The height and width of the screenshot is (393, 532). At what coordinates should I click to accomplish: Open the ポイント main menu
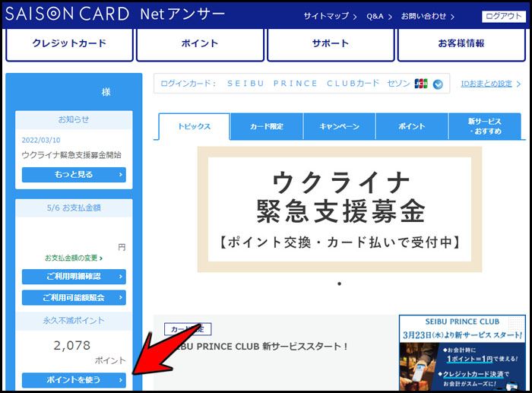pos(200,44)
